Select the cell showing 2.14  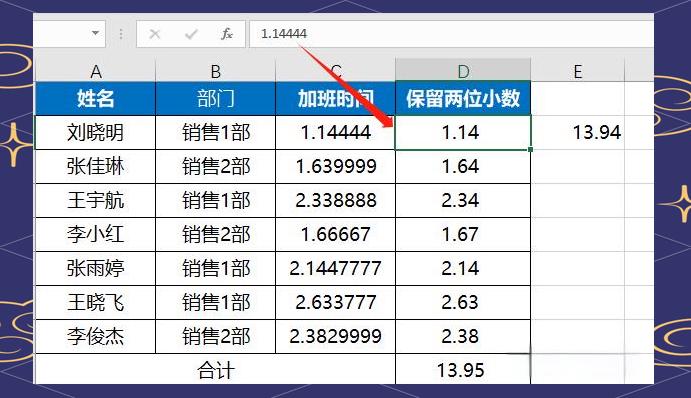tap(463, 268)
